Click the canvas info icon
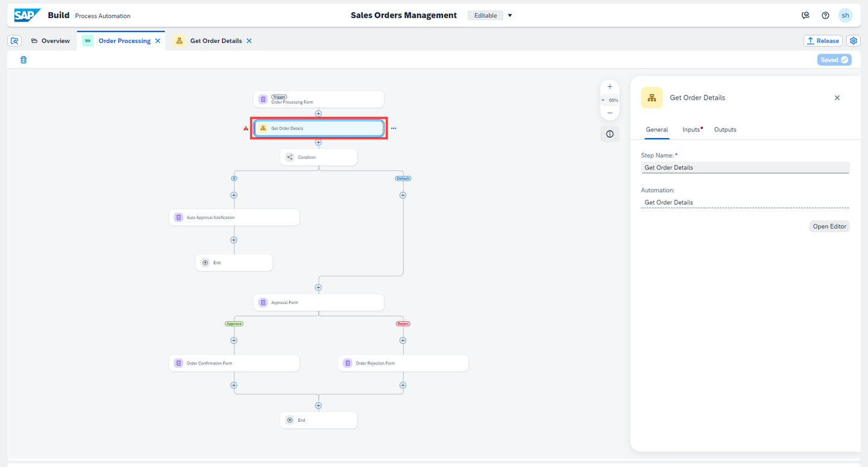Image resolution: width=868 pixels, height=467 pixels. tap(609, 134)
